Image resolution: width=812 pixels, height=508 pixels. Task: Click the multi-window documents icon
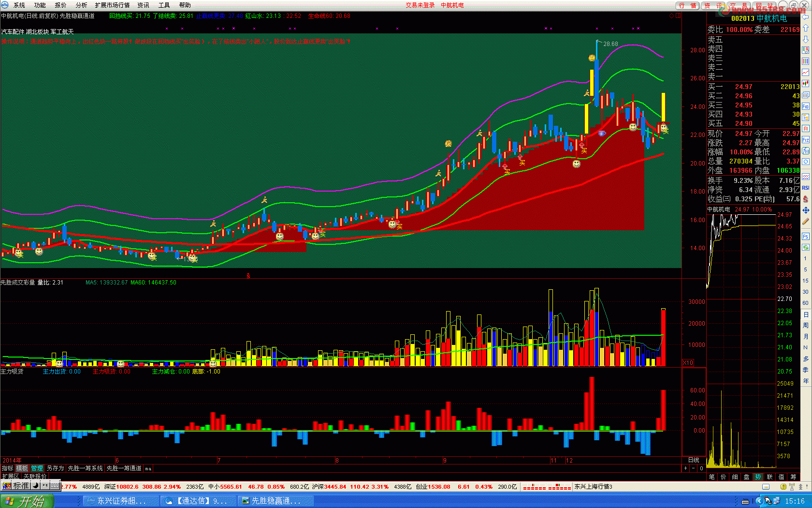pyautogui.click(x=806, y=95)
